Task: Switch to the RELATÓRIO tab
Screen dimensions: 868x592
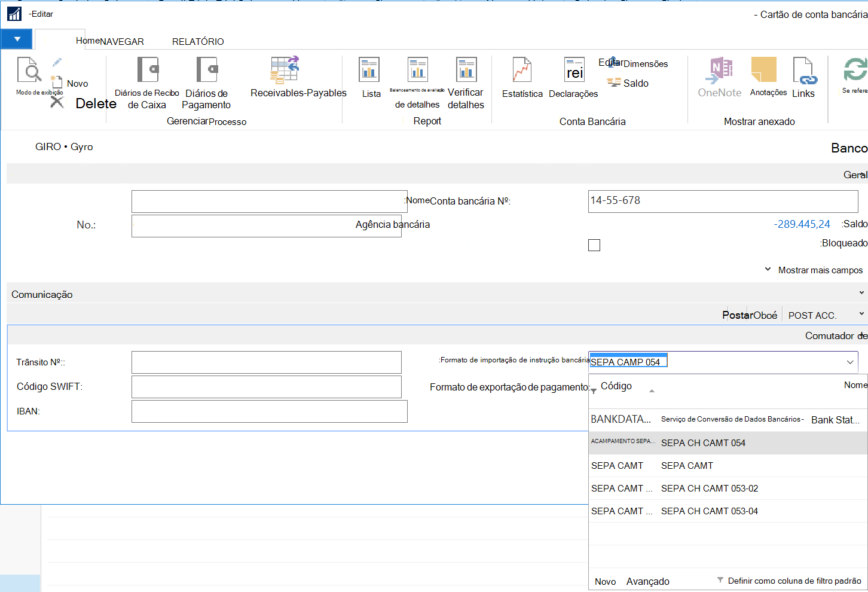Action: pos(198,42)
